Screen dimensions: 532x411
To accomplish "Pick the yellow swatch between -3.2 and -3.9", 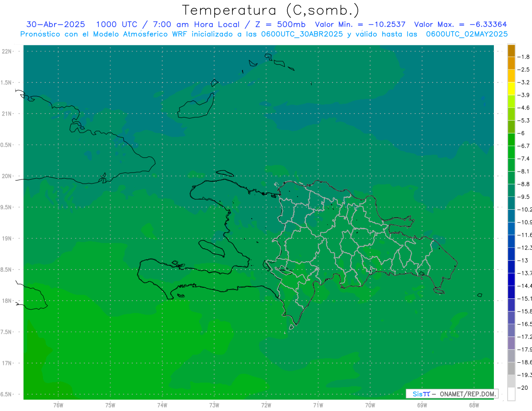I will [x=511, y=89].
